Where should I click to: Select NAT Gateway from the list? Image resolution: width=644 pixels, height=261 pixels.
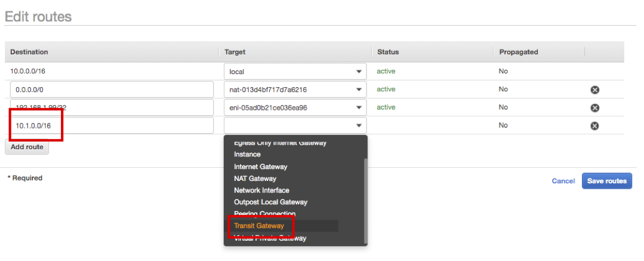click(255, 179)
